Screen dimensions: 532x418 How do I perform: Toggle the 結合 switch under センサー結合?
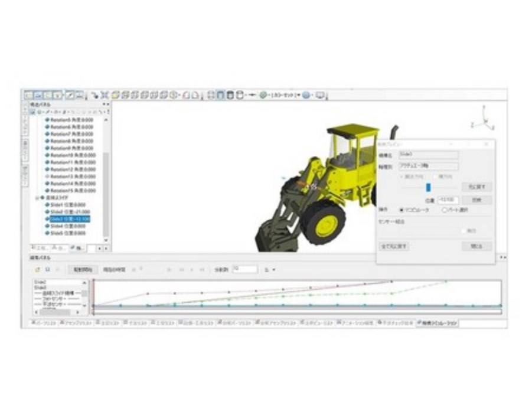point(464,230)
